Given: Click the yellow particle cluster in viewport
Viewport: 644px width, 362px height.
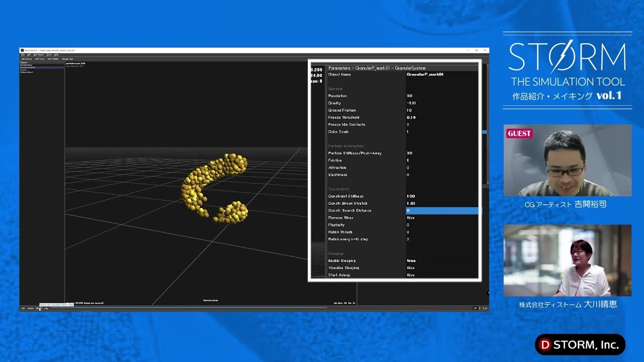Looking at the screenshot, I should [214, 188].
